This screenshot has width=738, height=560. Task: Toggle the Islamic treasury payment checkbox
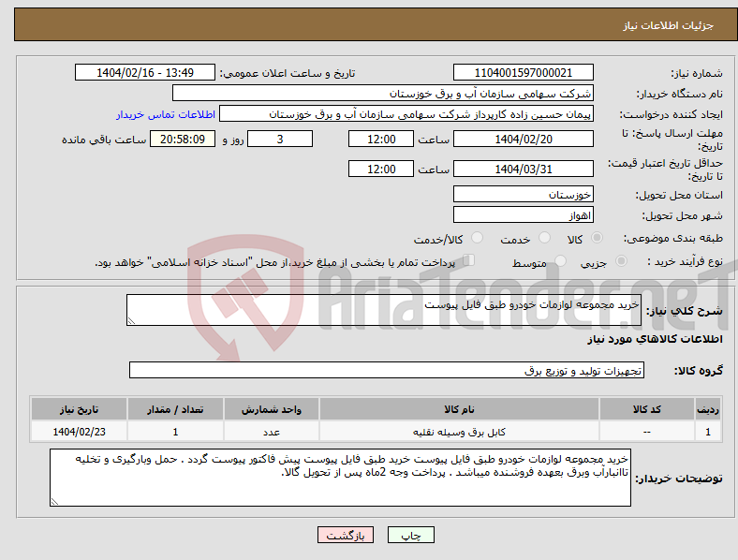click(x=469, y=260)
